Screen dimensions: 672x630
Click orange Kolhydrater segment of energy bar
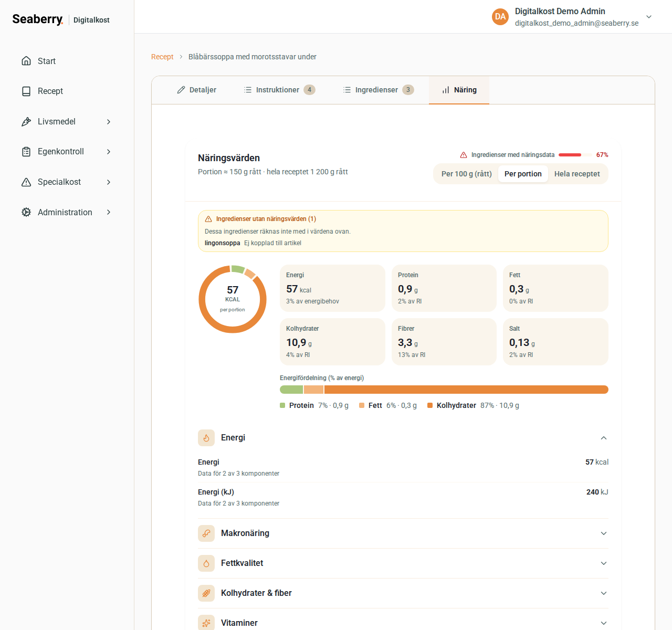tap(466, 390)
